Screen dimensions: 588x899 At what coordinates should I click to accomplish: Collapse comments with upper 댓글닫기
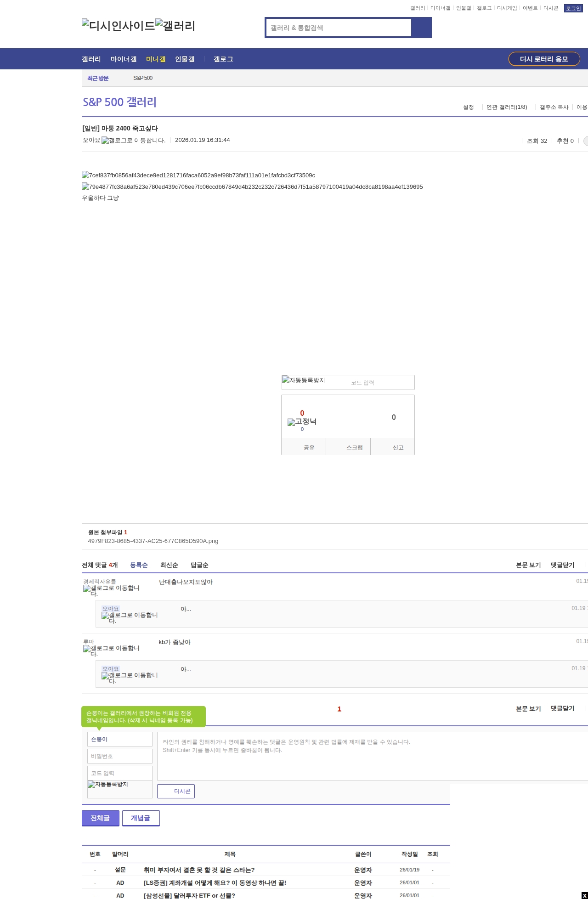coord(562,565)
